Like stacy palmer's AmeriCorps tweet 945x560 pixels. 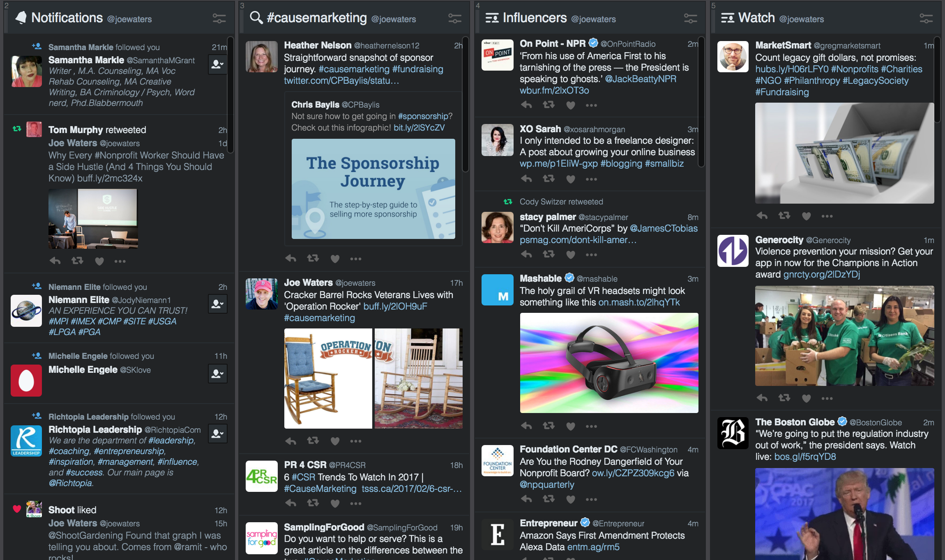click(571, 255)
